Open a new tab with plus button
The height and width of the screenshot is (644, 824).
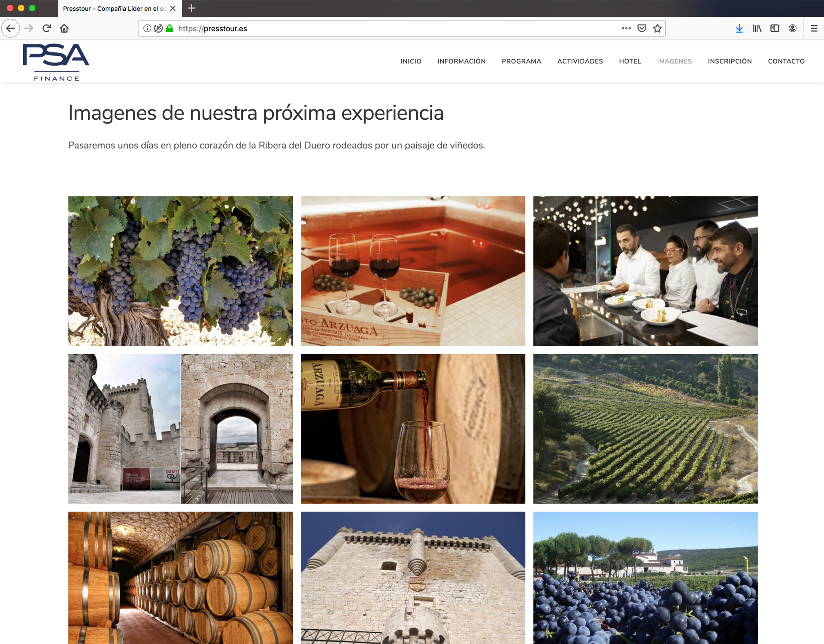click(192, 8)
